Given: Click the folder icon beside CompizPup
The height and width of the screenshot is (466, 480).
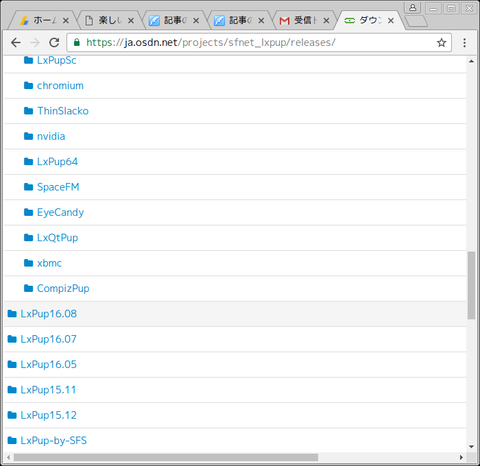Looking at the screenshot, I should coord(28,288).
